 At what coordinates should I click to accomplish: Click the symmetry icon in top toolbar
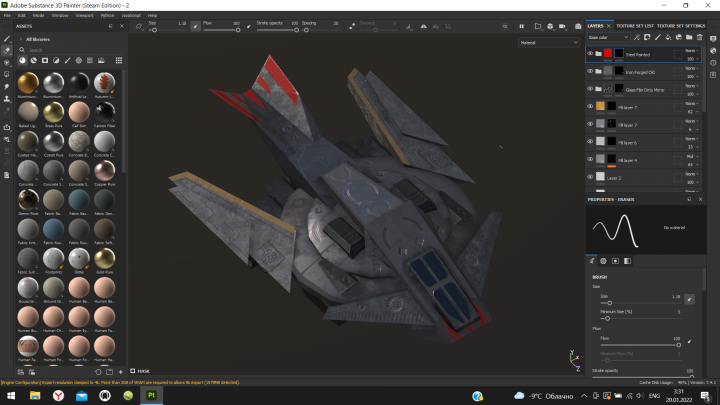point(423,27)
